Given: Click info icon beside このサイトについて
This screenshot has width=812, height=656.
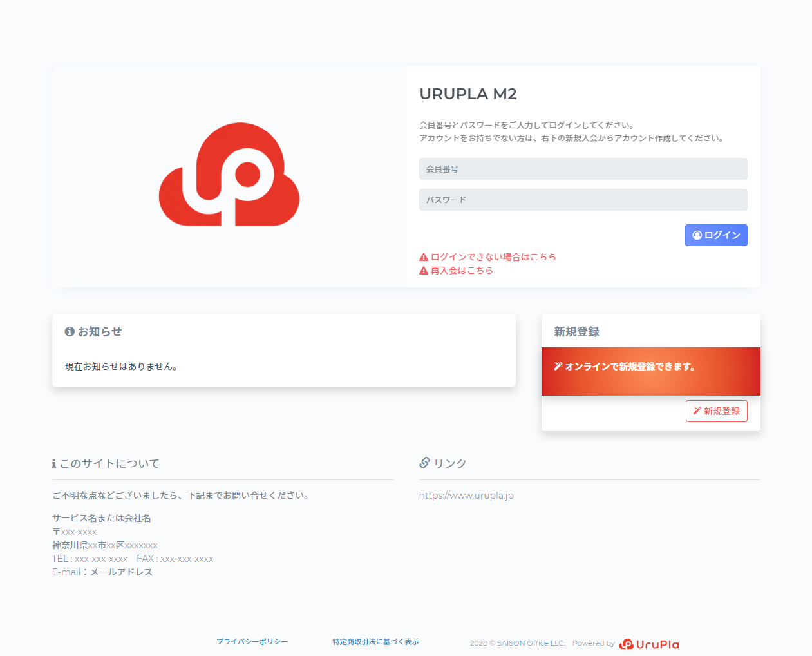Looking at the screenshot, I should pos(54,463).
